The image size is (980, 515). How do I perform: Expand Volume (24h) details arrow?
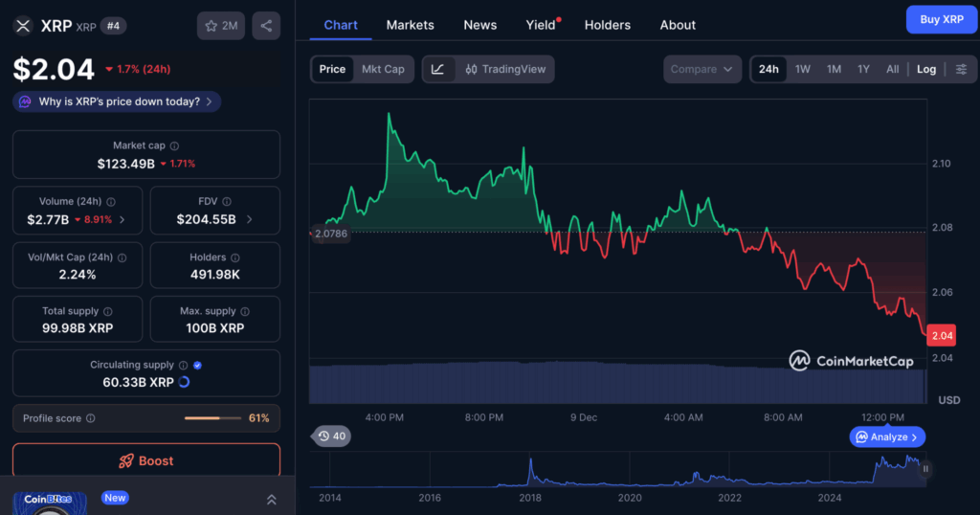[x=121, y=219]
